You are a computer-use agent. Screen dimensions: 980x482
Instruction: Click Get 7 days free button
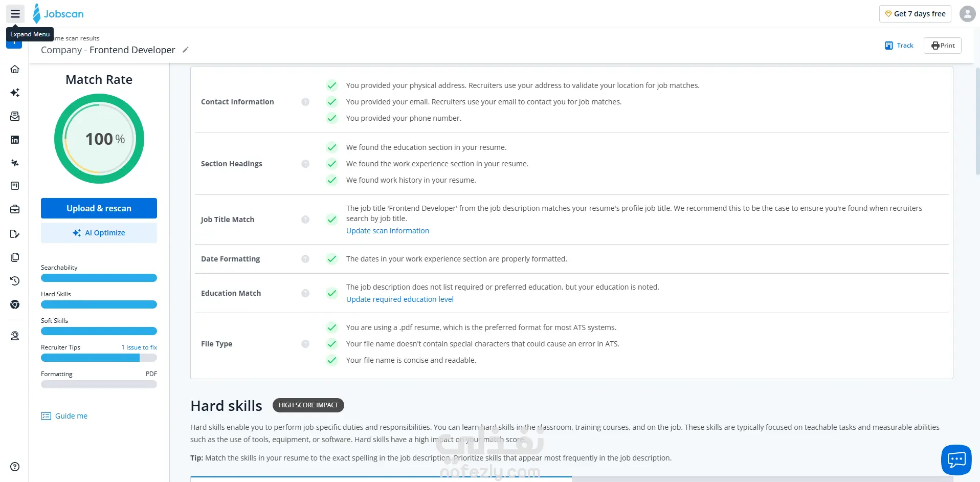pos(915,14)
